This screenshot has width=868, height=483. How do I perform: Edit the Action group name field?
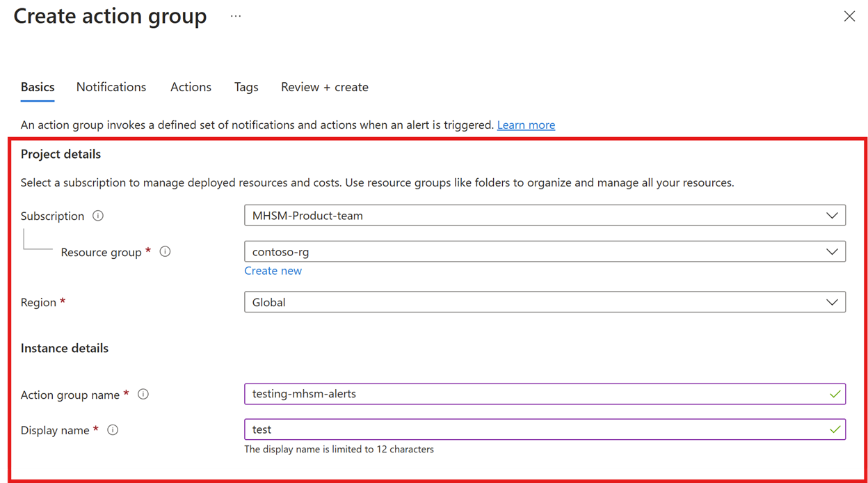pos(545,394)
